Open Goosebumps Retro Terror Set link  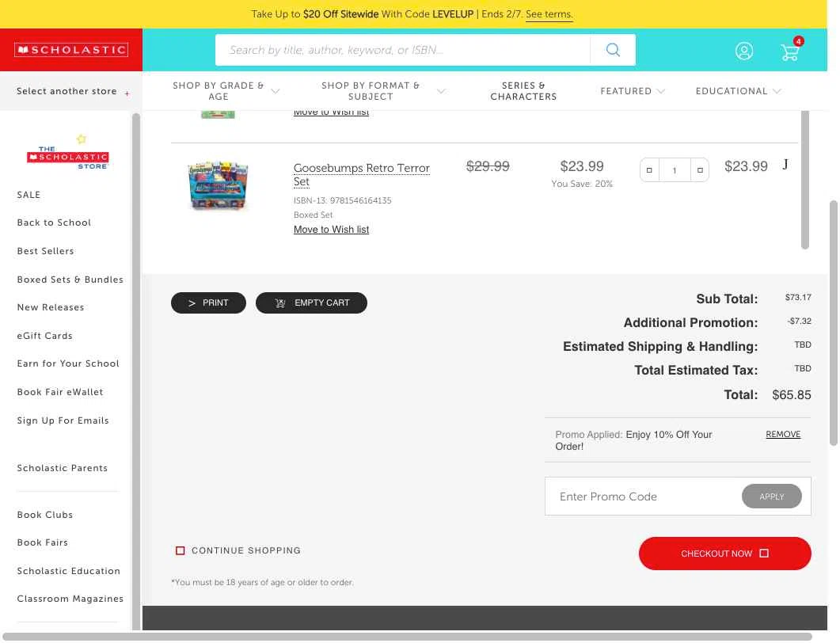pos(362,175)
